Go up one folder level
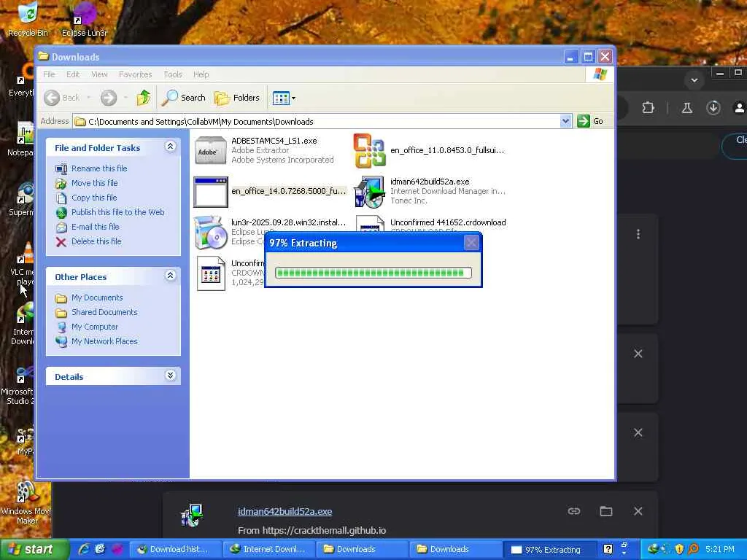Screen dimensions: 747x560 pos(144,98)
